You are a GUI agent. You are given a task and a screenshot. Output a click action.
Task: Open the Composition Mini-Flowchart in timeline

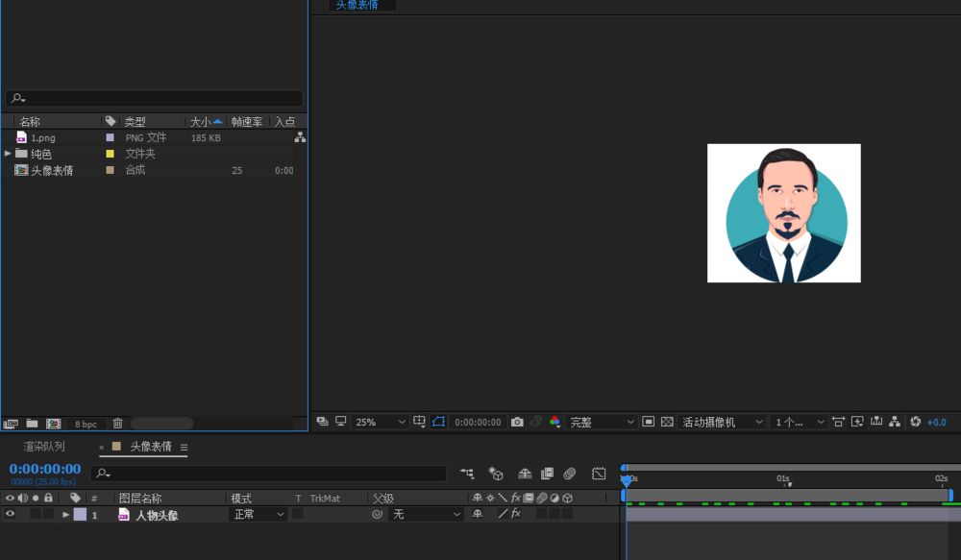pyautogui.click(x=467, y=473)
